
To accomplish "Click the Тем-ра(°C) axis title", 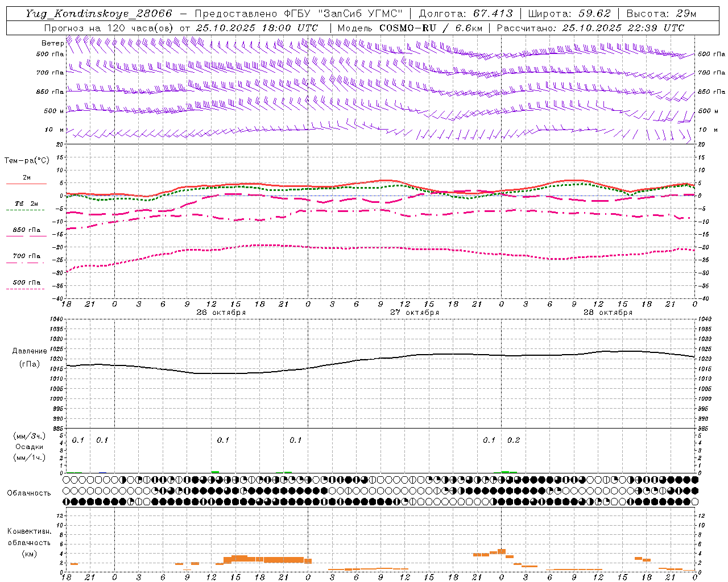I will point(27,160).
